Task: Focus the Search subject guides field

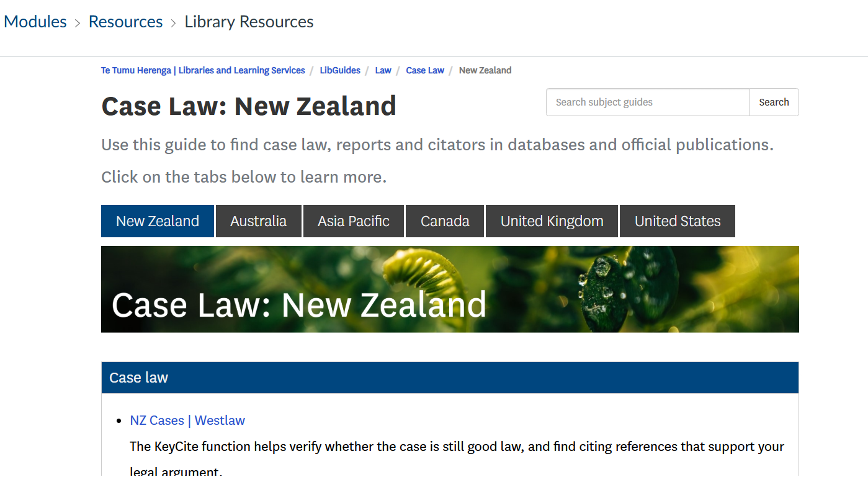Action: tap(647, 102)
